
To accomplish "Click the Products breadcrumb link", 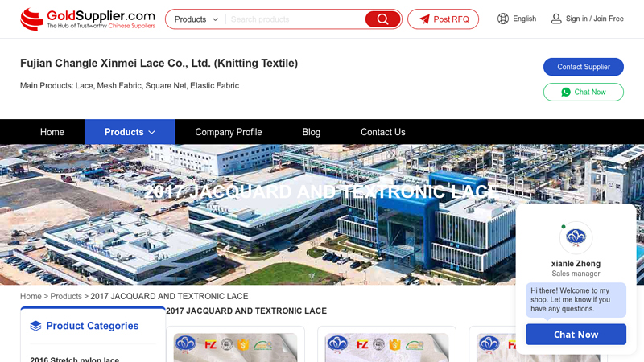I will (66, 296).
